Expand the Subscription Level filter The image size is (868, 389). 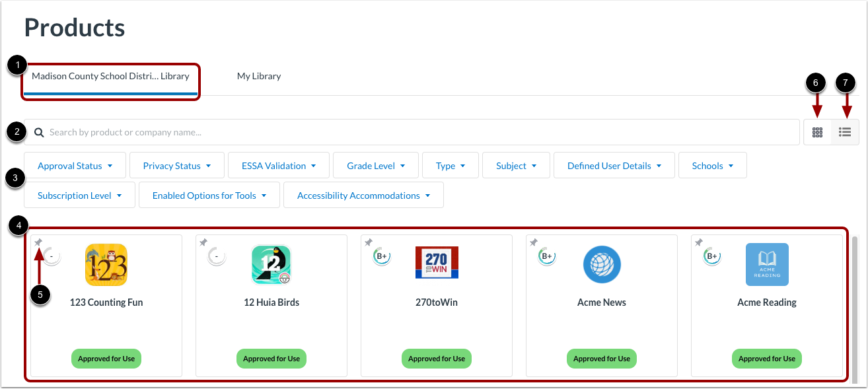point(79,195)
